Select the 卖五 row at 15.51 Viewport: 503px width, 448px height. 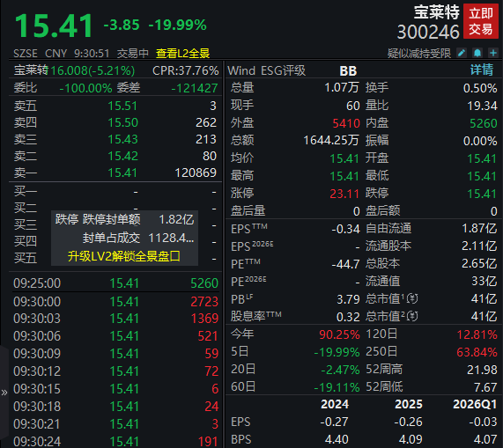pyautogui.click(x=115, y=106)
